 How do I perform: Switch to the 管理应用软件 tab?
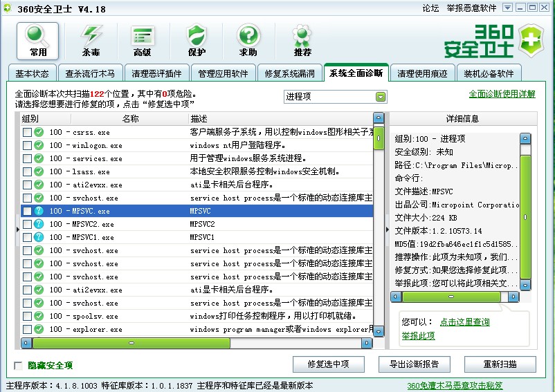223,73
